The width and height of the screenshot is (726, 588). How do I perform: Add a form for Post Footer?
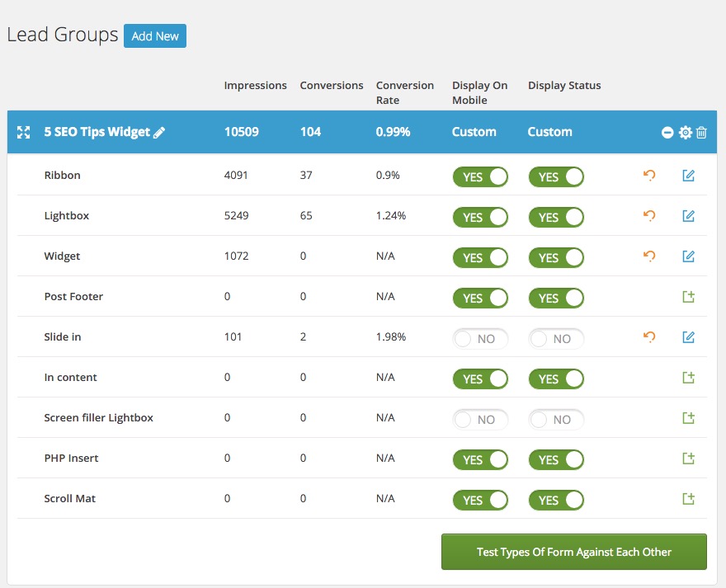click(689, 297)
